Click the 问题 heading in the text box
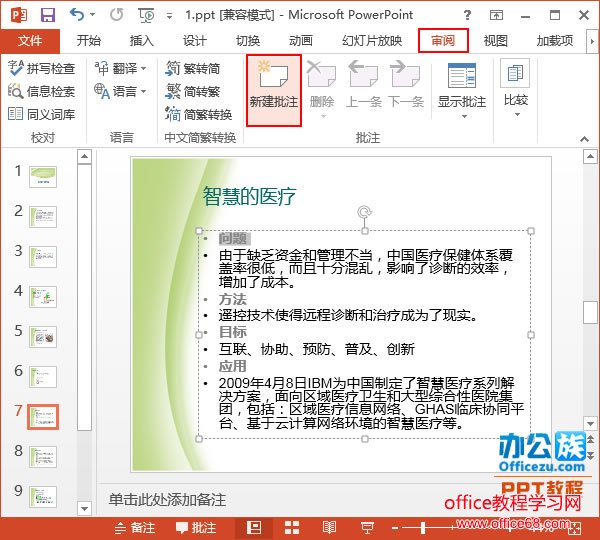Image resolution: width=600 pixels, height=540 pixels. coord(233,238)
